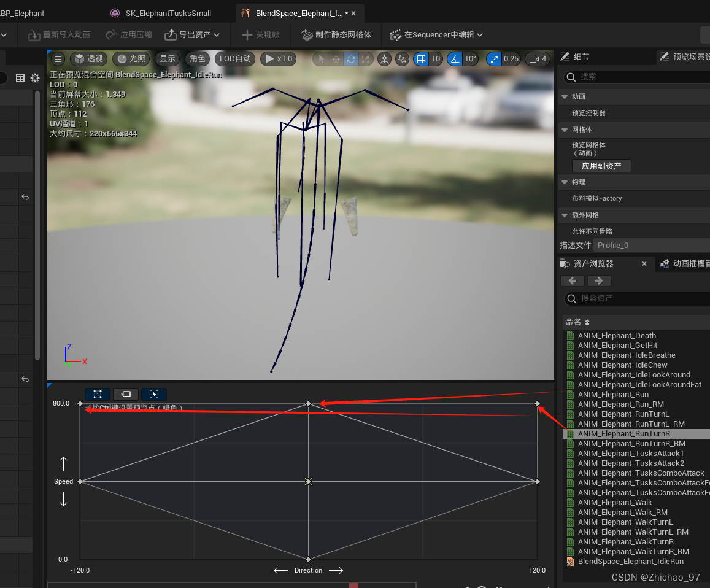
Task: Select the translate move tool
Action: pyautogui.click(x=336, y=59)
